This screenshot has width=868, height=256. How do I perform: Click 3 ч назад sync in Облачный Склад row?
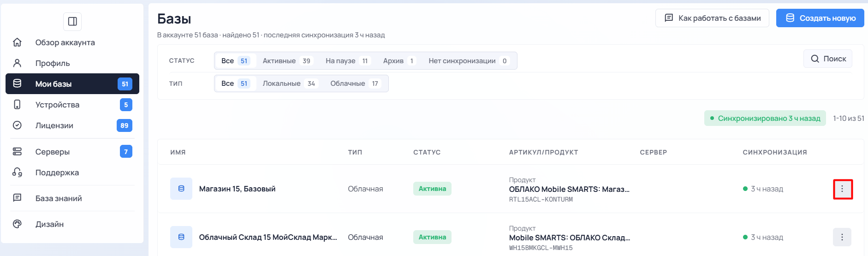(763, 237)
